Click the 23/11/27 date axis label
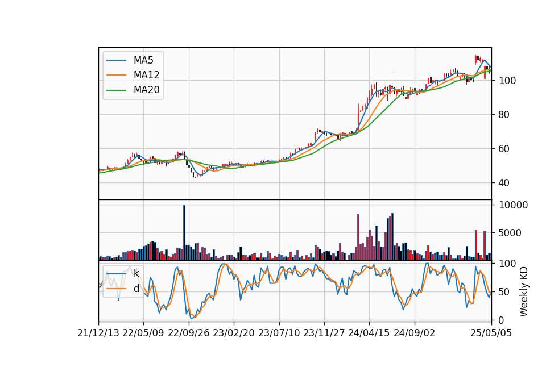546x392 pixels. click(324, 333)
